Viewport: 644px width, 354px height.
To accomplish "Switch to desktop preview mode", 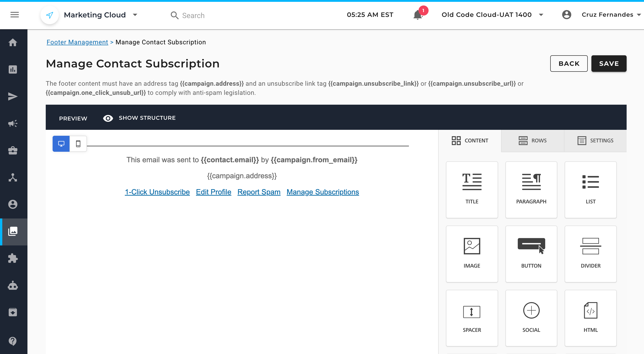I will pyautogui.click(x=61, y=144).
